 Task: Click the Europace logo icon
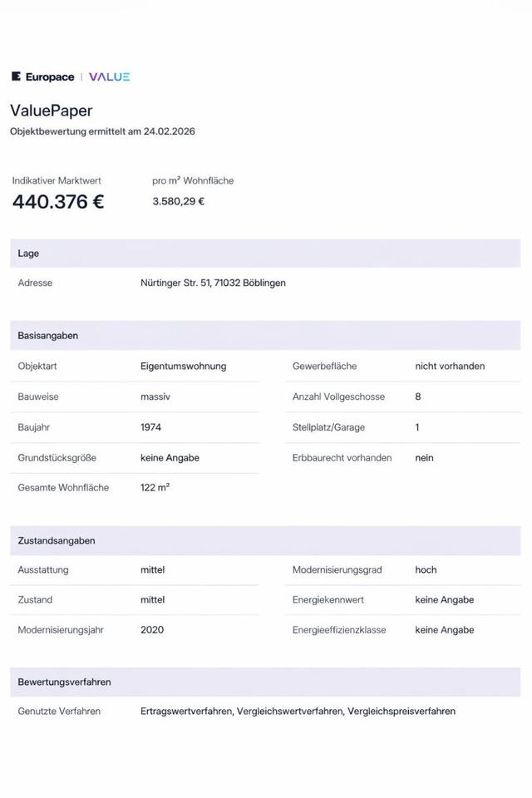tap(17, 76)
